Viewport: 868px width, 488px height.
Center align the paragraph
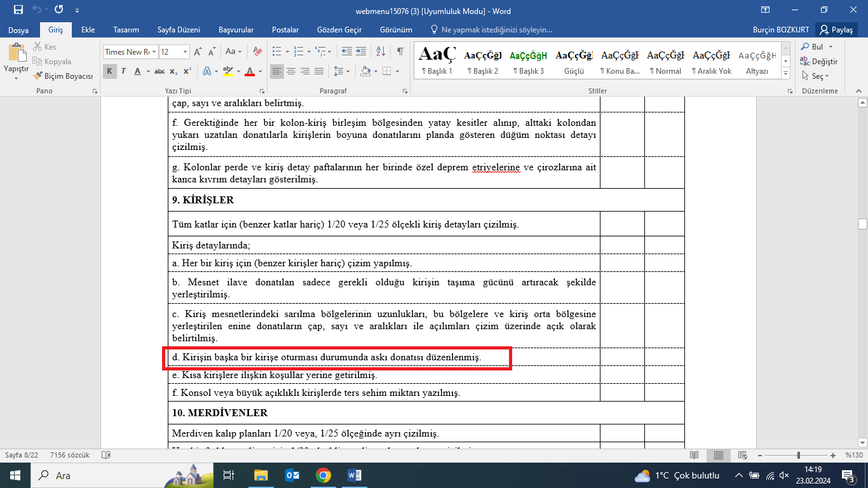pyautogui.click(x=291, y=71)
